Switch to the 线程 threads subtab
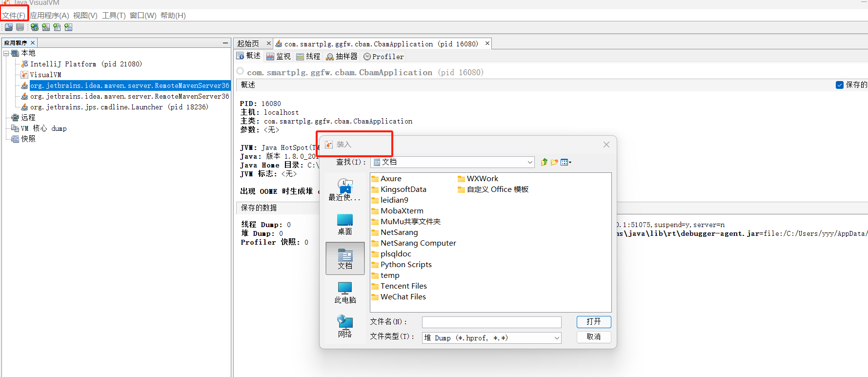The width and height of the screenshot is (868, 377). [x=308, y=57]
